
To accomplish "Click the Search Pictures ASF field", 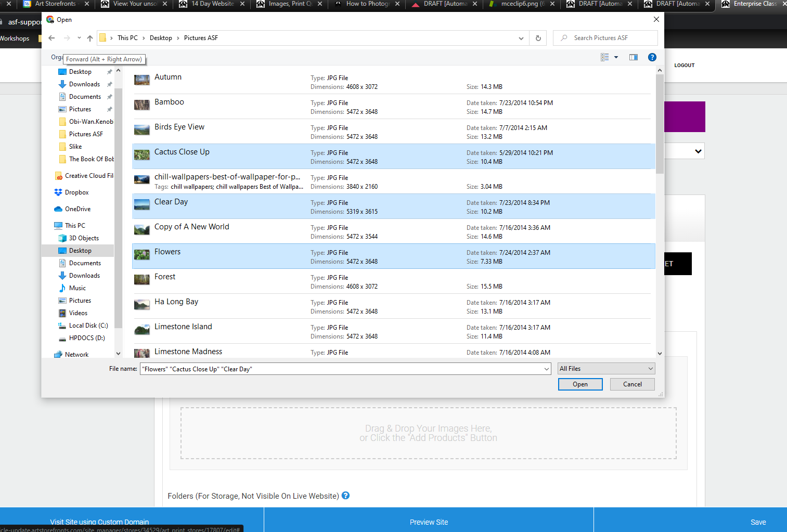I will pyautogui.click(x=605, y=38).
